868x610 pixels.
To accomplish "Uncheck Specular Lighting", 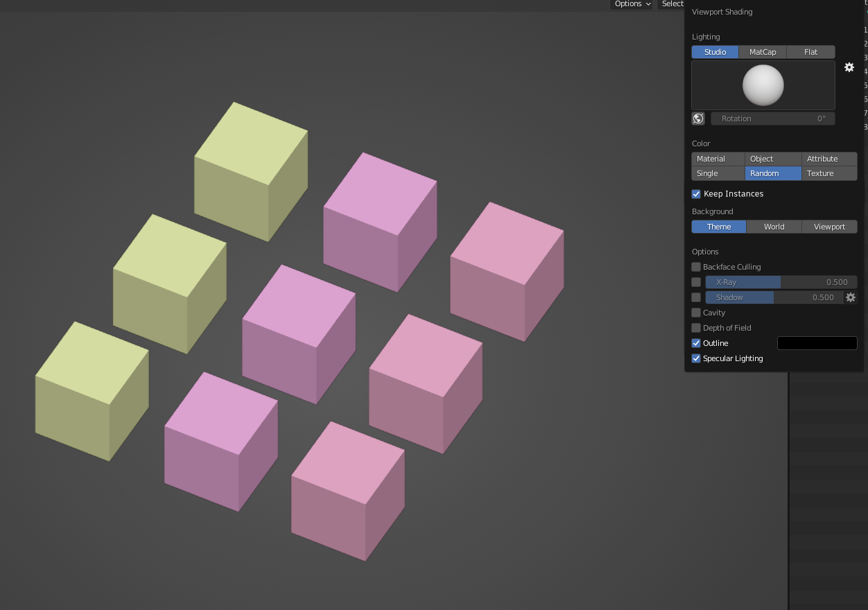I will 696,358.
